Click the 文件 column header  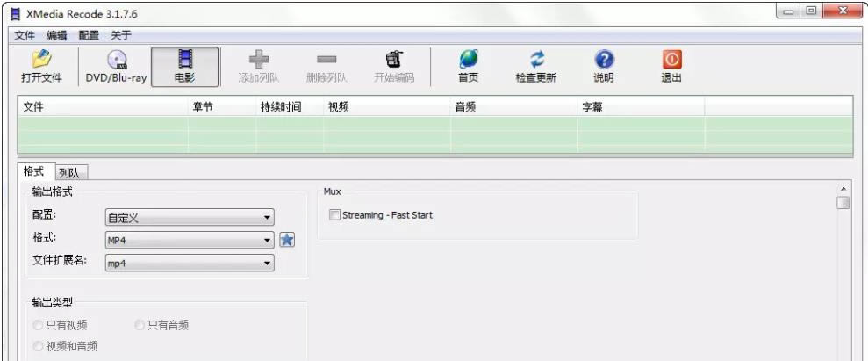(103, 107)
